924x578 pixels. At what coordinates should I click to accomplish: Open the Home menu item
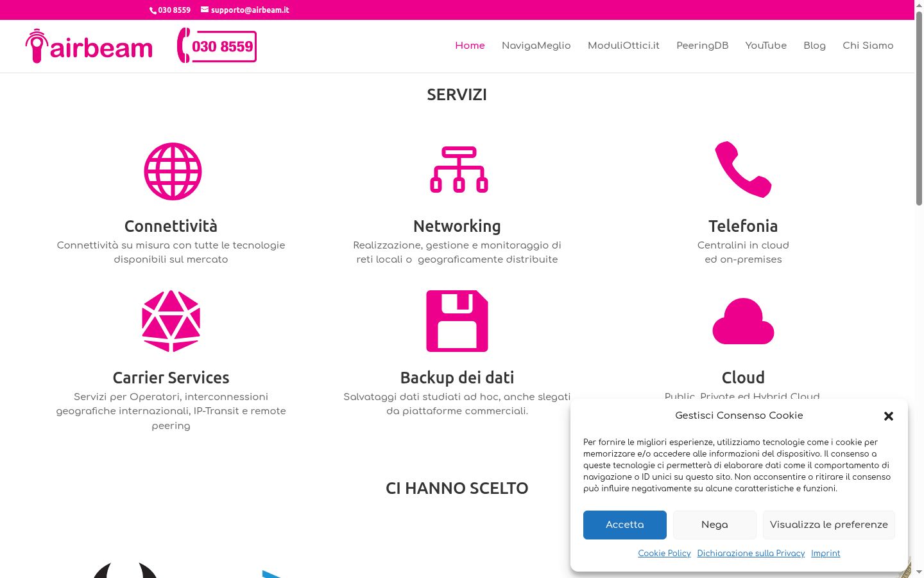[x=470, y=46]
